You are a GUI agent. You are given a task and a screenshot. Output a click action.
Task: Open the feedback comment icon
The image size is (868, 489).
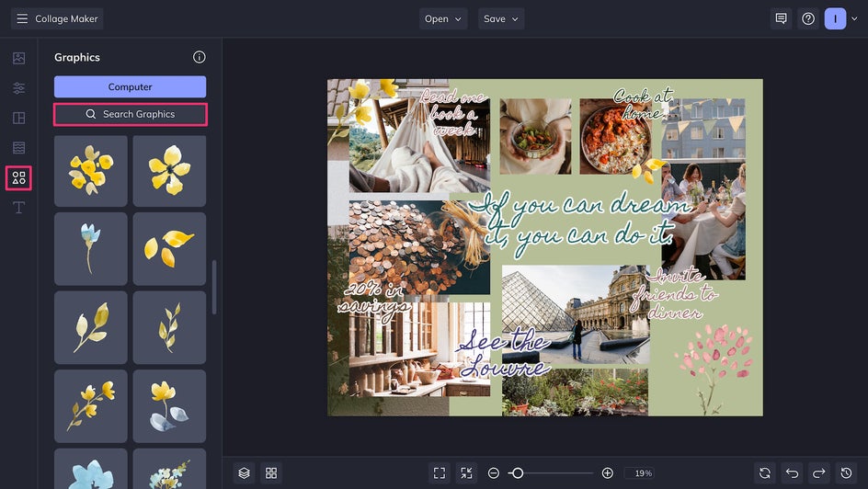[x=781, y=18]
